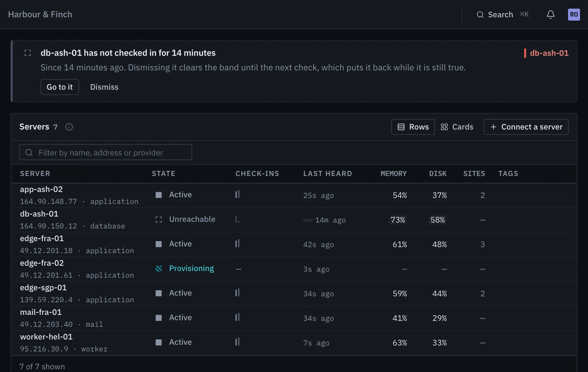Image resolution: width=588 pixels, height=372 pixels.
Task: Open the RO user avatar menu
Action: 574,15
